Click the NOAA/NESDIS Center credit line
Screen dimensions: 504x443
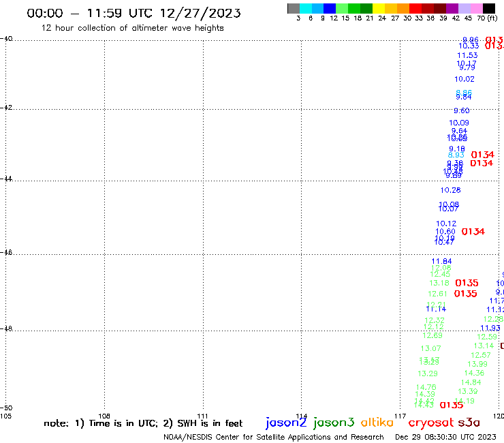click(274, 437)
